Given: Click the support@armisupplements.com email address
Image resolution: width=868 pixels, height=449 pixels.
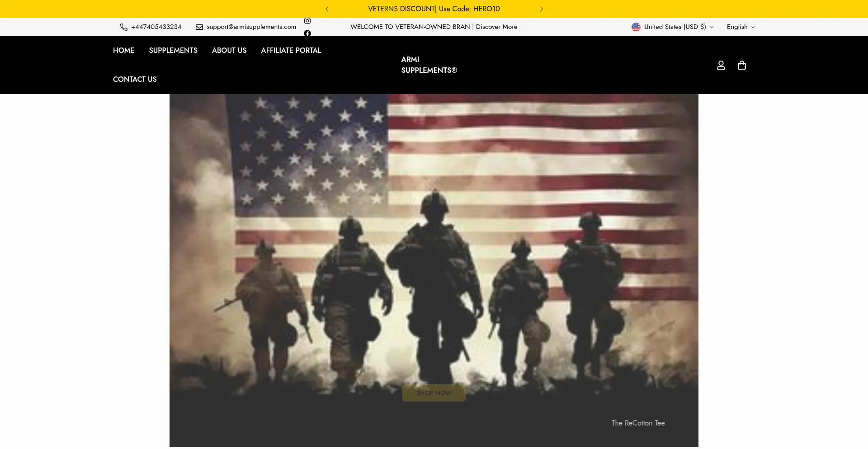Looking at the screenshot, I should pos(251,27).
